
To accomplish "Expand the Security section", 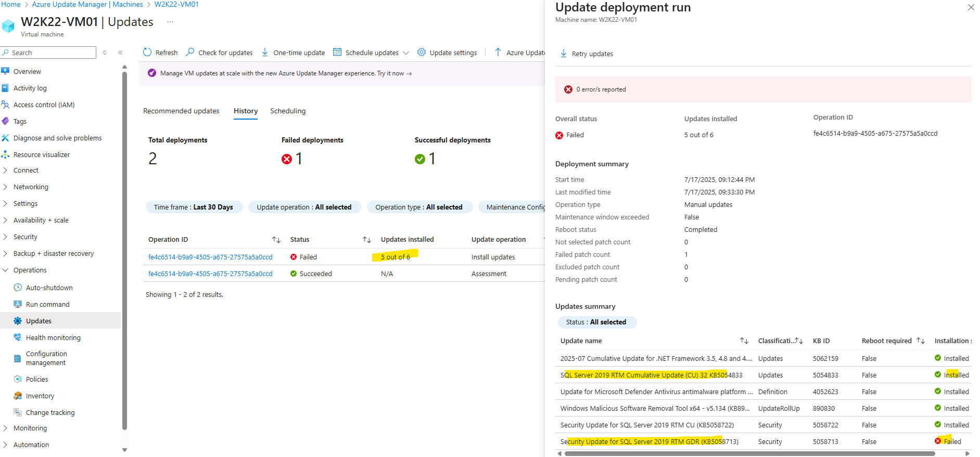I will [x=5, y=237].
